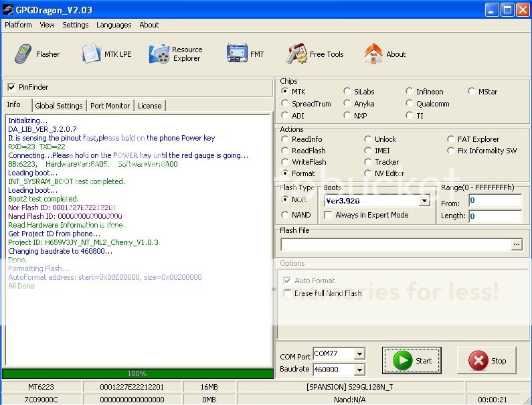
Task: Click Nand:N/A status entry
Action: coord(350,400)
